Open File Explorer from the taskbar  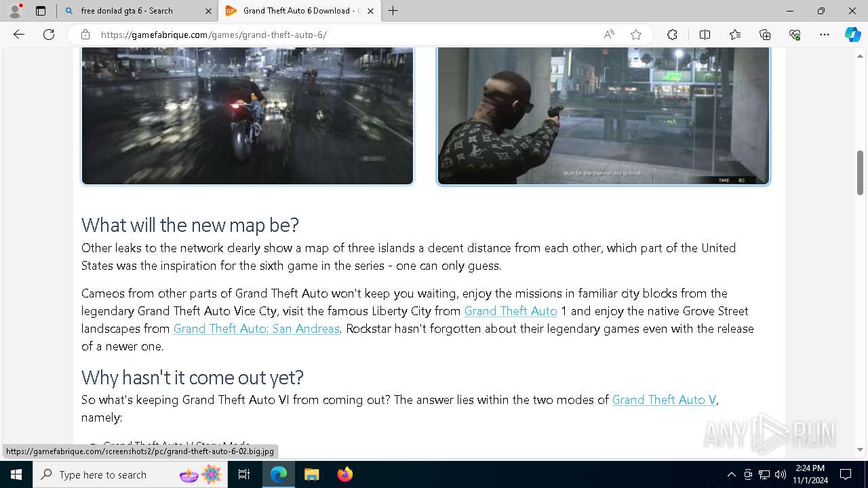pos(311,474)
